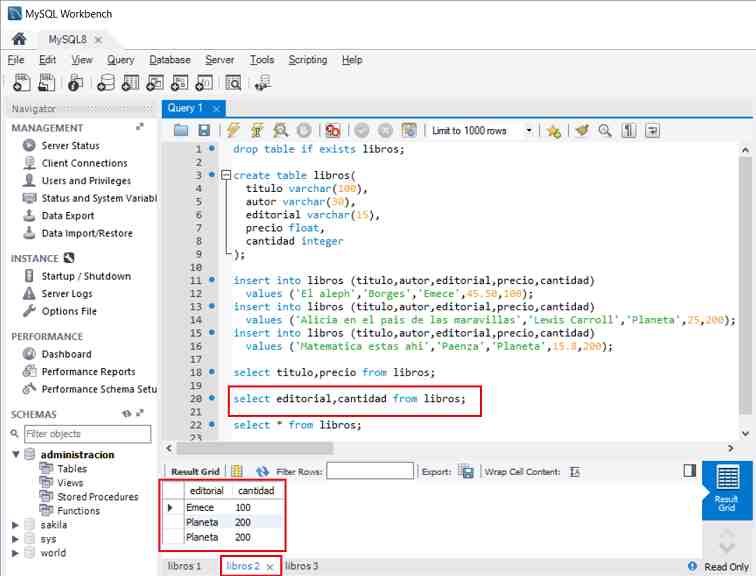Click the Filter Rows input field
The image size is (756, 576).
[x=369, y=471]
